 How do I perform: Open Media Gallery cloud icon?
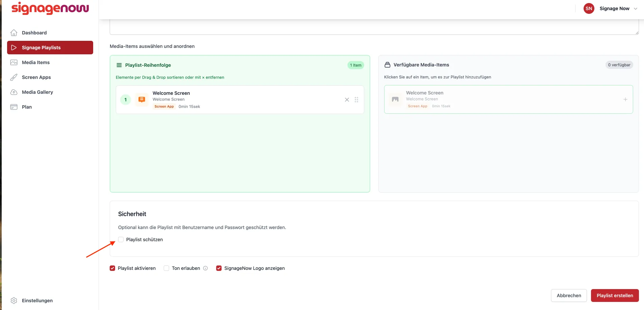click(14, 92)
